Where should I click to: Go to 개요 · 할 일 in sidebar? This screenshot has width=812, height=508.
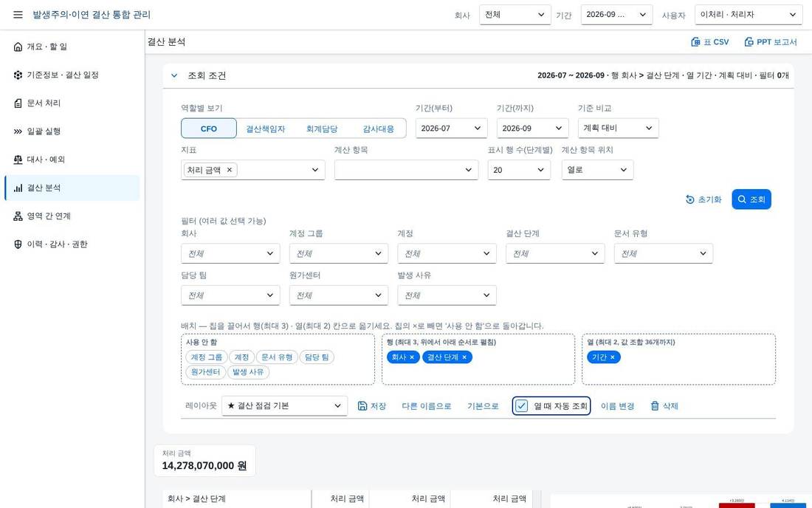click(72, 47)
